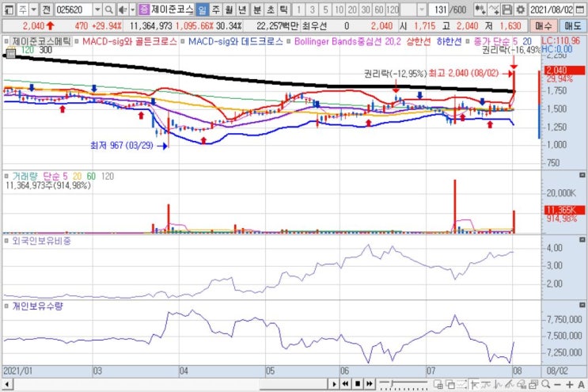Viewport: 588px width, 392px height.
Task: Click the rewind replay button
Action: [345, 384]
